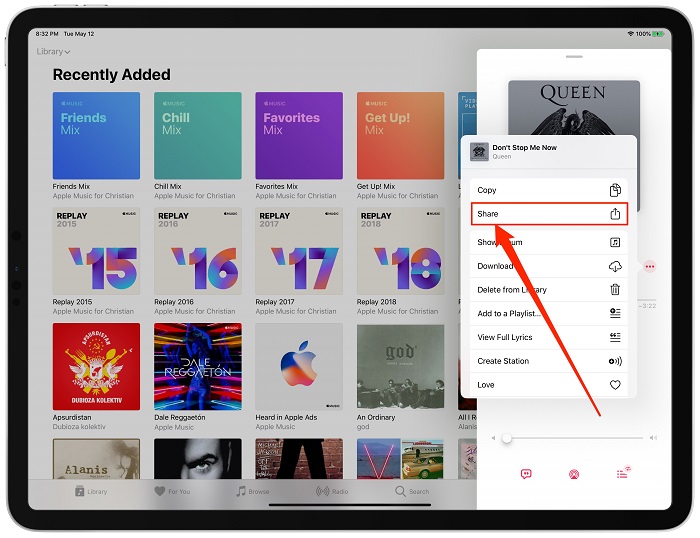Image resolution: width=700 pixels, height=538 pixels.
Task: Open the Get Up! Mix playlist
Action: click(x=400, y=136)
